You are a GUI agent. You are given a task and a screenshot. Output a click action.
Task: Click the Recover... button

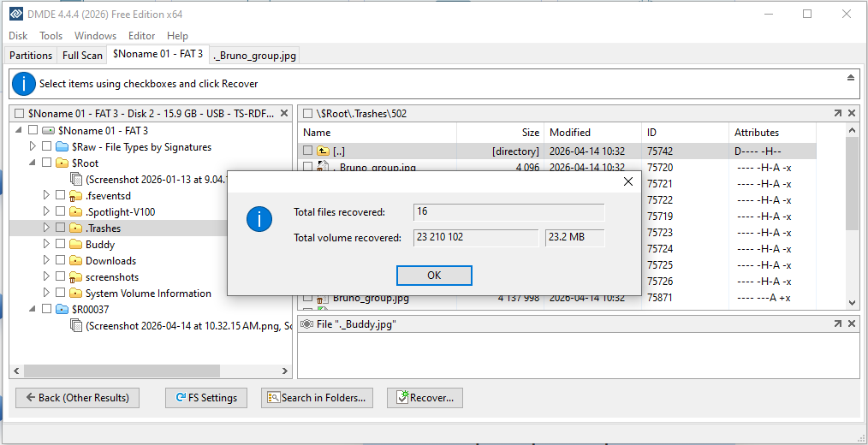(425, 397)
